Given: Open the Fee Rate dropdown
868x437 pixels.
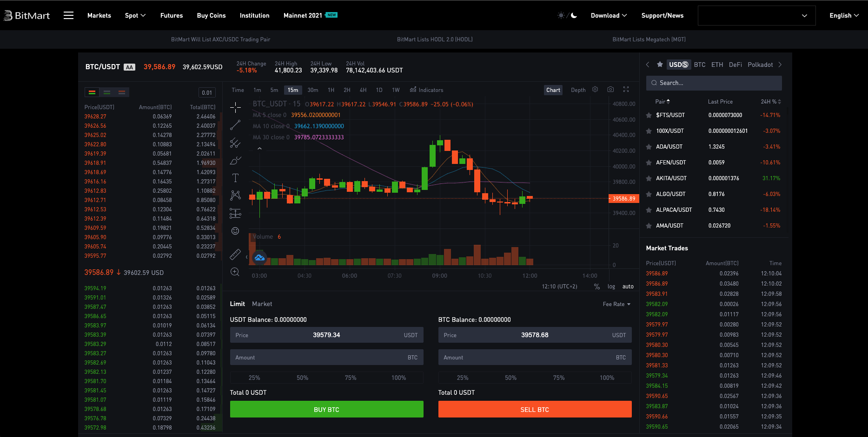Looking at the screenshot, I should coord(616,304).
